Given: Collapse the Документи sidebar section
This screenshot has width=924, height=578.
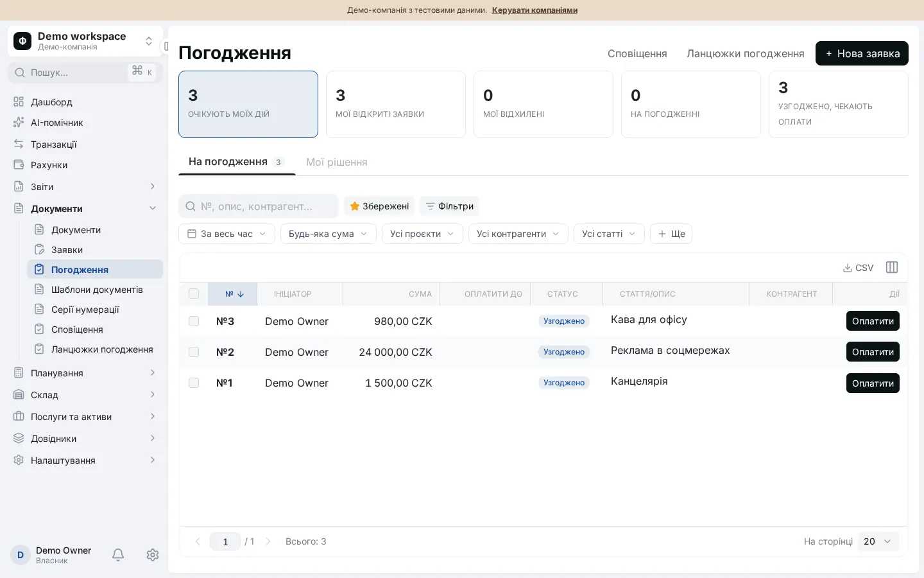Looking at the screenshot, I should [85, 209].
